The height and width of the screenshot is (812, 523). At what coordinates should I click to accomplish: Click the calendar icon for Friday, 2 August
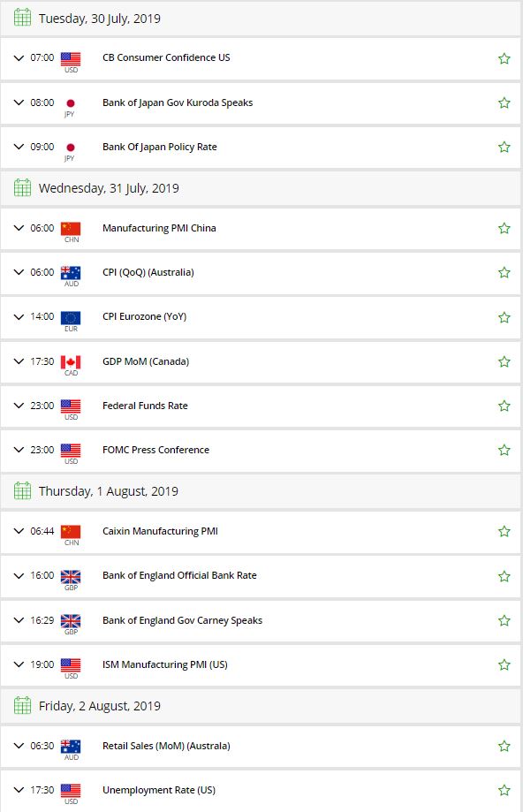point(22,705)
